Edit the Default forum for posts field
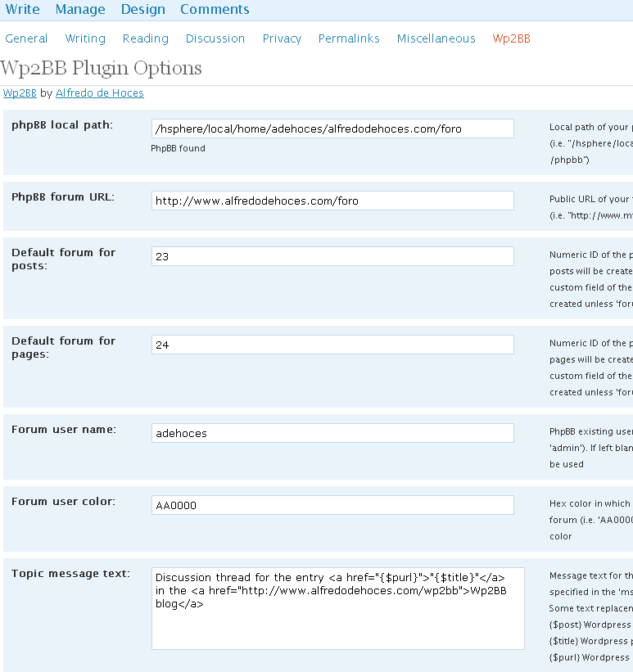The image size is (633, 672). point(332,256)
